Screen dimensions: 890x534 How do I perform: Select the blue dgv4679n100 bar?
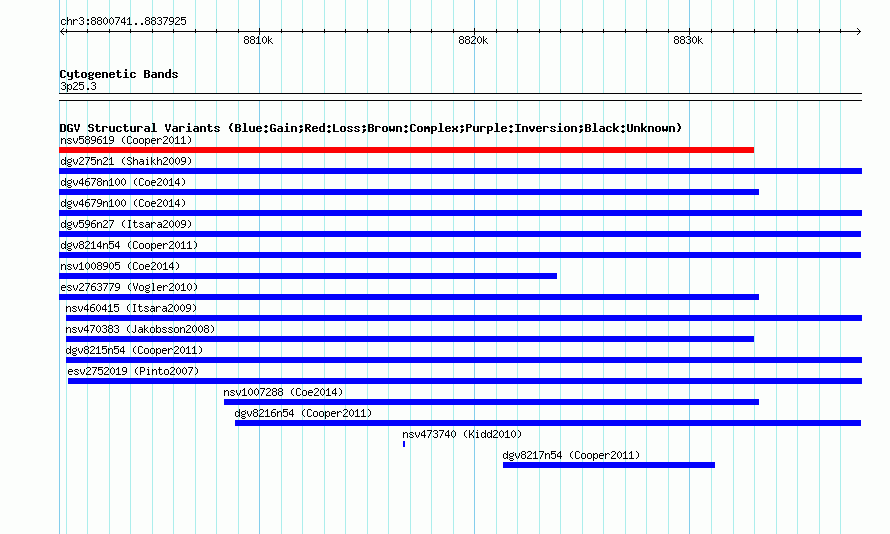(460, 213)
